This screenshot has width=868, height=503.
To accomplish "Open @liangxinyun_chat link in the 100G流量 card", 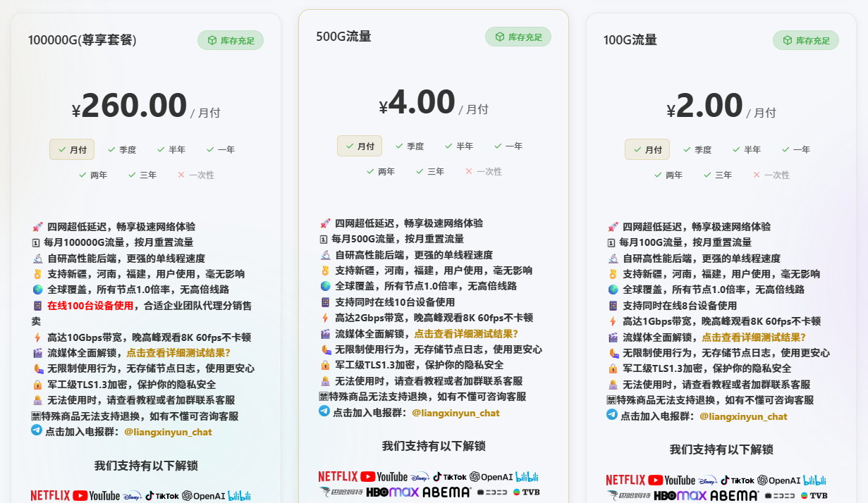I will 743,416.
